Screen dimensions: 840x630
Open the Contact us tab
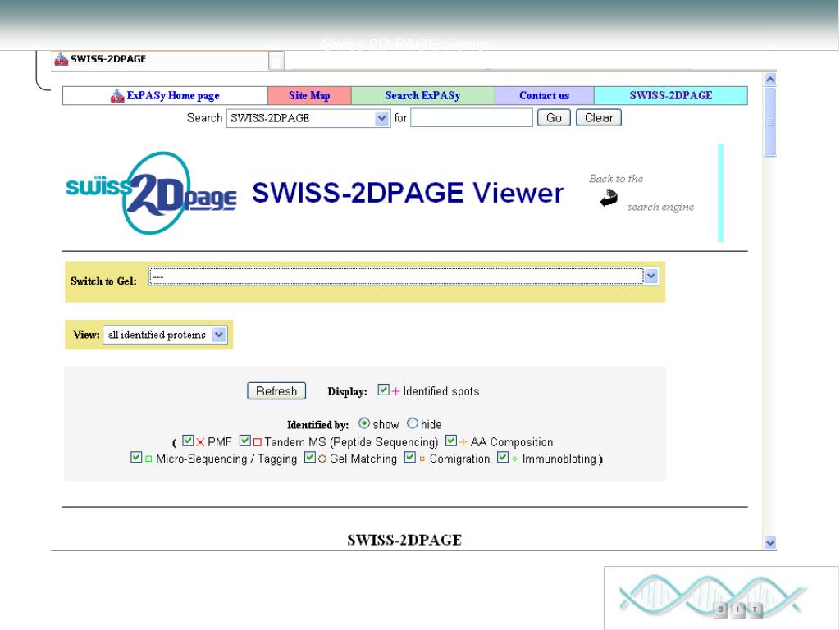point(545,96)
